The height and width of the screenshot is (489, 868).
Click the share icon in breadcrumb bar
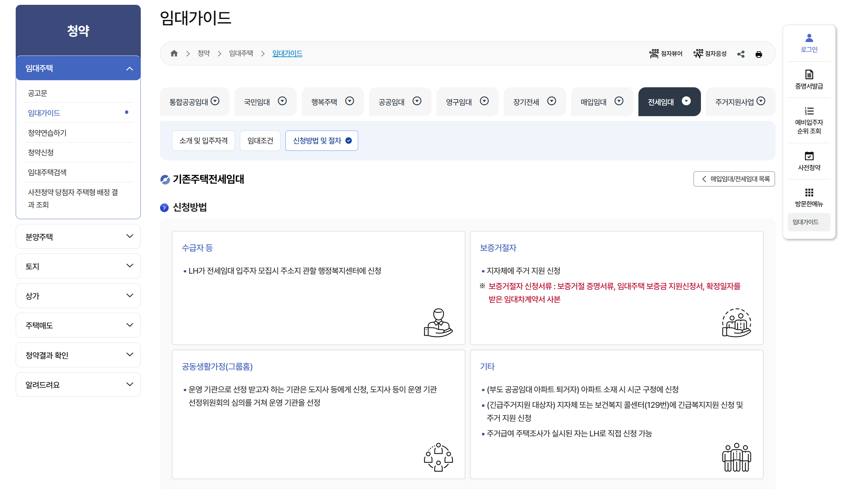pos(741,54)
